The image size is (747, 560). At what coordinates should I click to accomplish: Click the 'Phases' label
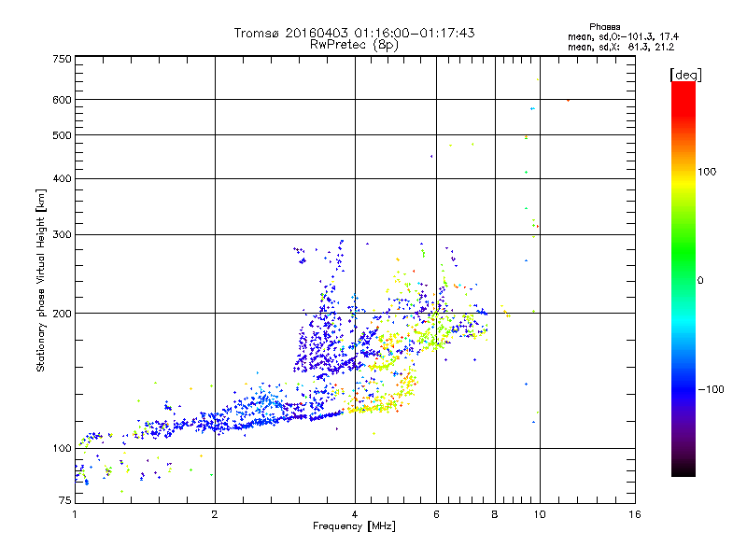coord(604,27)
